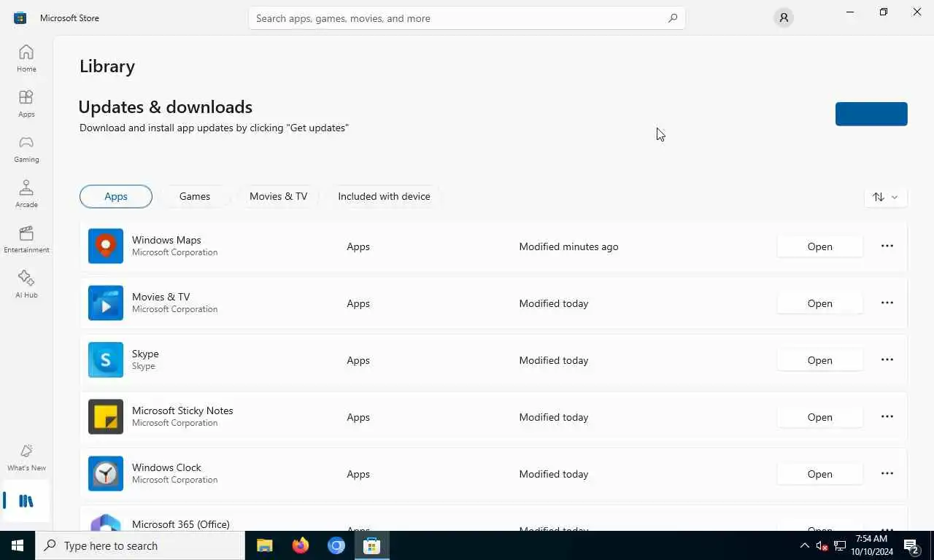Screen dimensions: 934x560
Task: Open the Arcade section in sidebar
Action: pos(26,194)
